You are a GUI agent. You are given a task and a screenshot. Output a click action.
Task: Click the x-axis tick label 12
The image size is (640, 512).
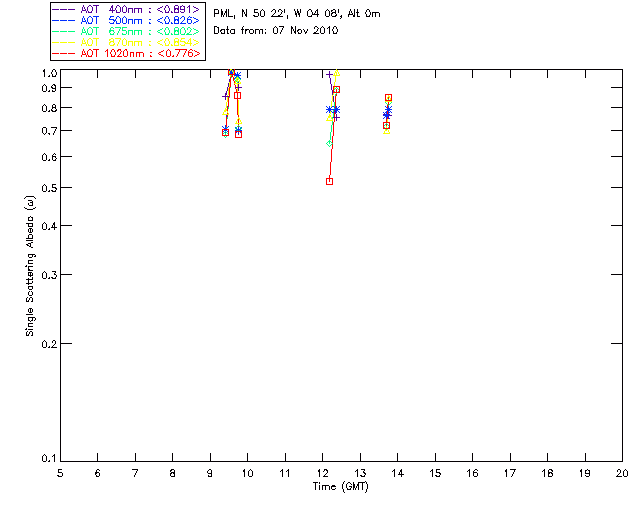pyautogui.click(x=322, y=473)
